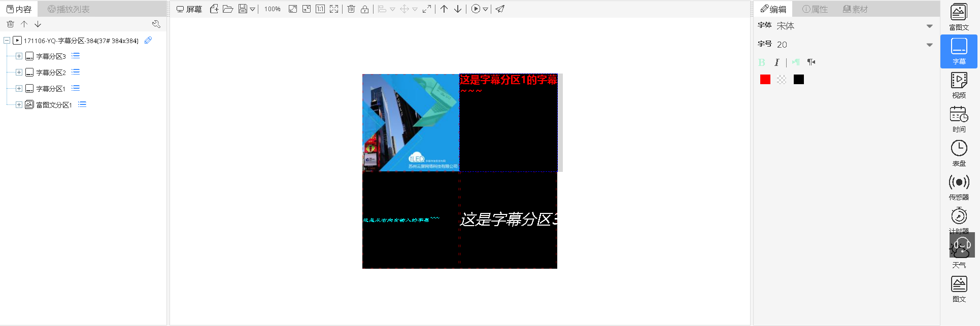Toggle the lock icon in toolbar
Screen dimensions: 980x326
(365, 9)
